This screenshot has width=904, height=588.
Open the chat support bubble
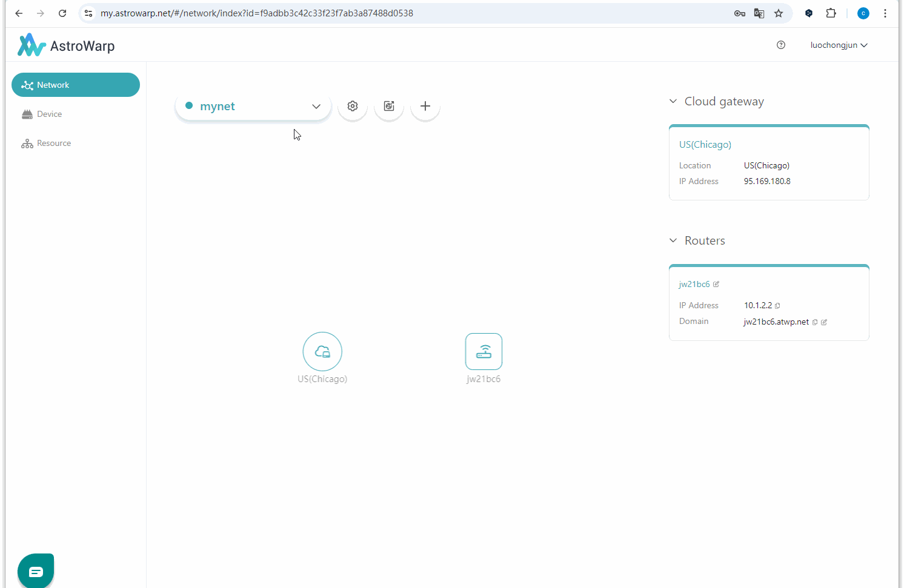pyautogui.click(x=36, y=571)
